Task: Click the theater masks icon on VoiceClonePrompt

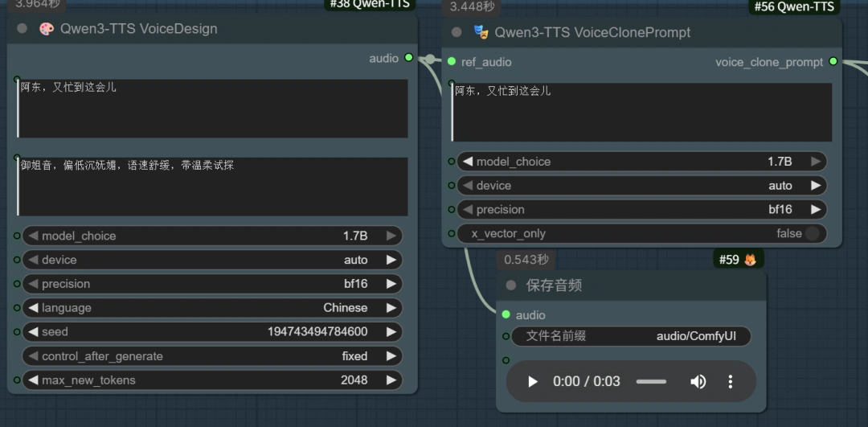Action: [x=481, y=32]
